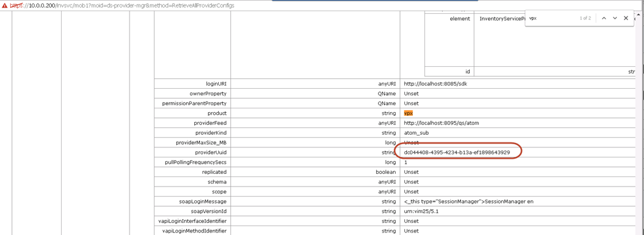Image resolution: width=644 pixels, height=235 pixels.
Task: Click the replicated property label
Action: tap(214, 172)
